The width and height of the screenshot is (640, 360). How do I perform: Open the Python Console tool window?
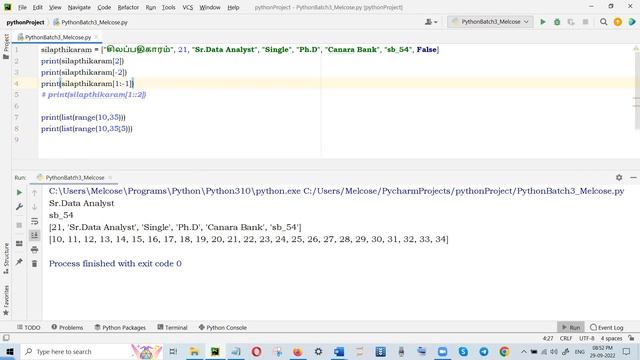(x=222, y=327)
